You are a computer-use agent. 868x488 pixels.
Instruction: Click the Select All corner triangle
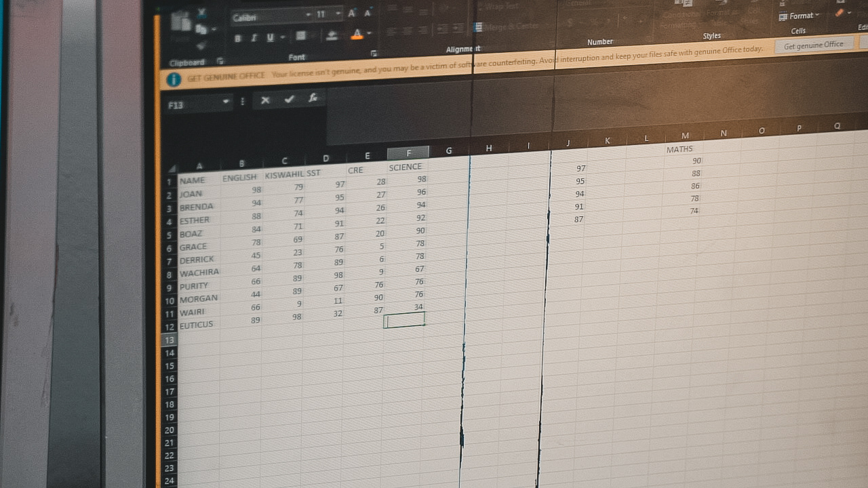172,168
